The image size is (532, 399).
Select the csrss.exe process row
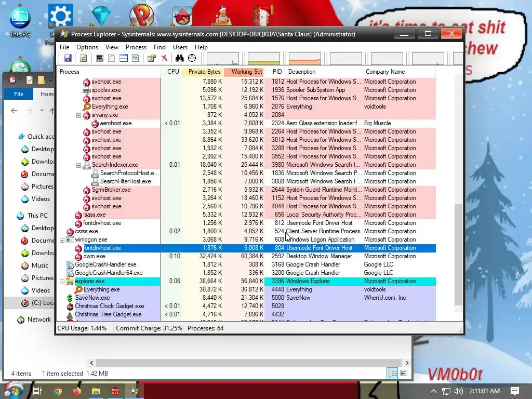tap(246, 231)
